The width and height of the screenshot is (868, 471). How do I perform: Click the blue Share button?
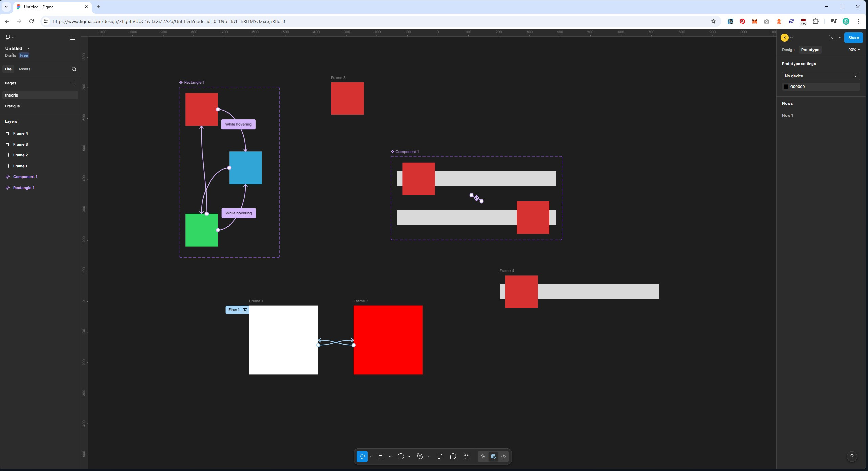click(x=853, y=38)
